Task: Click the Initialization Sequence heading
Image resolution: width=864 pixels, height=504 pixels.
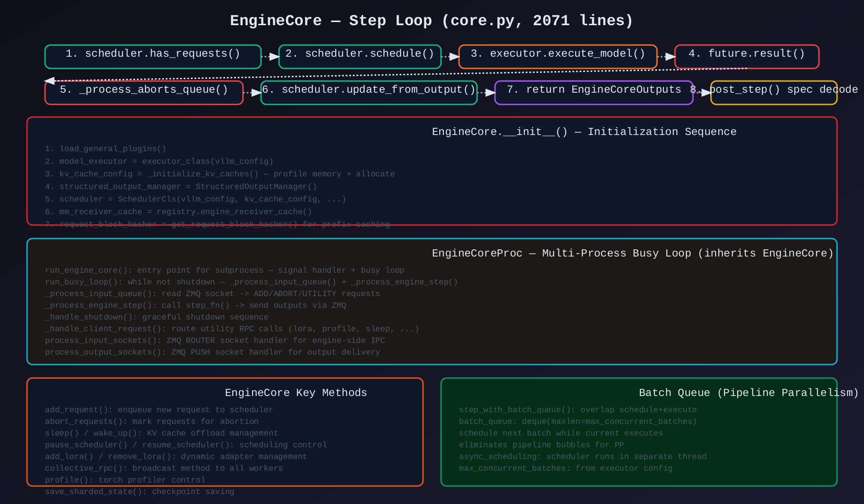Action: pos(584,132)
